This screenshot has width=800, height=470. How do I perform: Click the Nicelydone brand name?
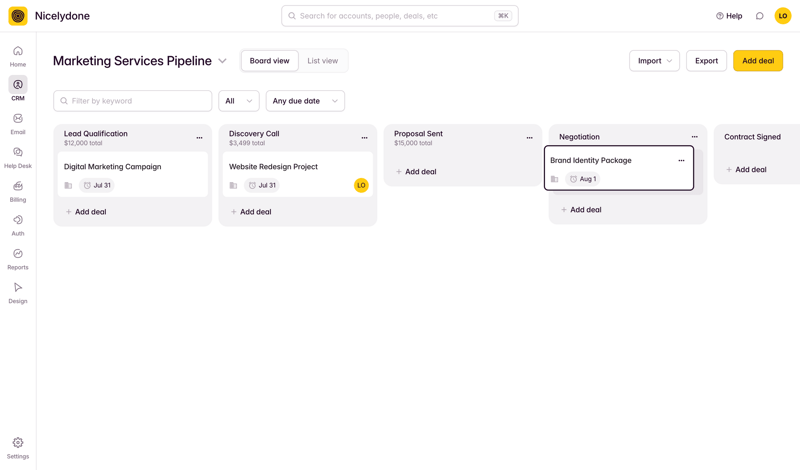[x=62, y=16]
